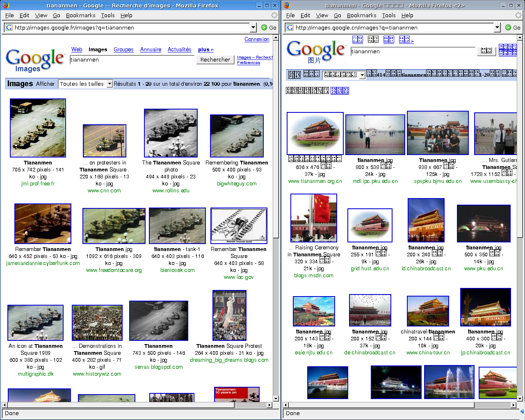Open bigwhiteguy.com Remembering Tiananmen thumbnail
The image size is (525, 420).
[237, 136]
